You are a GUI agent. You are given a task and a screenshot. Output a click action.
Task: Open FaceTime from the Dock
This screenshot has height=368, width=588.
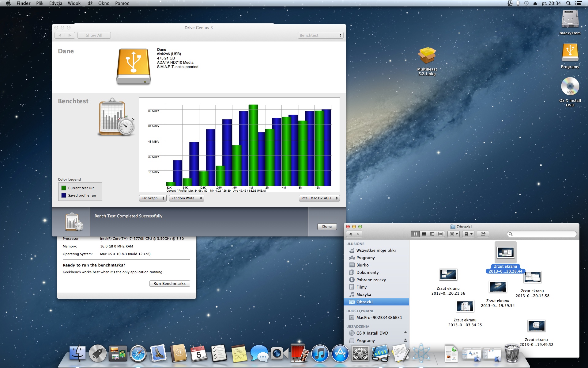point(279,353)
